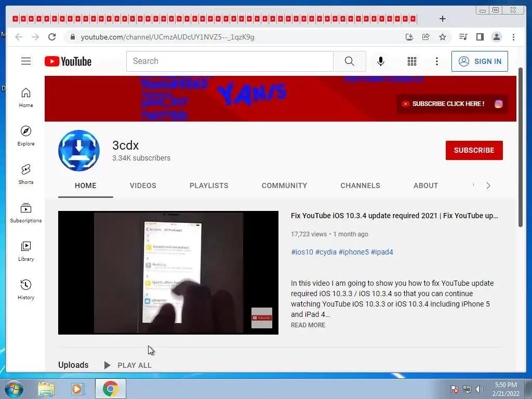Bookmark this page with star
This screenshot has height=399, width=532.
[x=443, y=37]
